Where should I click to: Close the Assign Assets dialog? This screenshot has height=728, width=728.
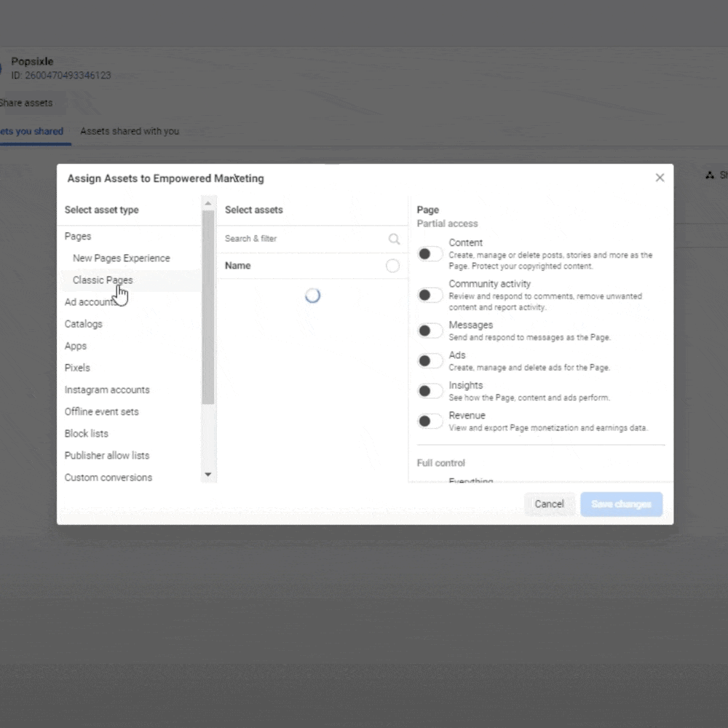click(x=660, y=178)
